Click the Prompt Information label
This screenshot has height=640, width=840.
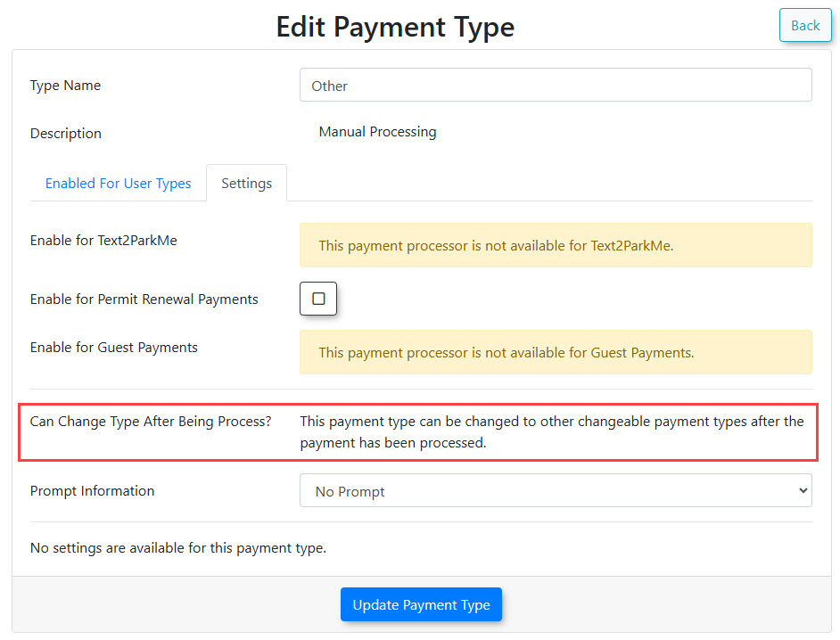coord(92,491)
